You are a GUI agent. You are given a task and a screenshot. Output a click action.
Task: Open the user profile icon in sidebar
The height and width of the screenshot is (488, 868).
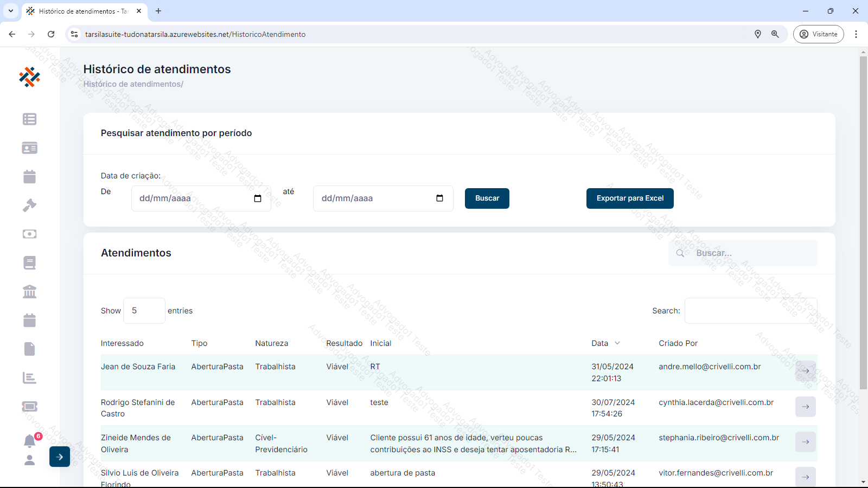[x=29, y=460]
